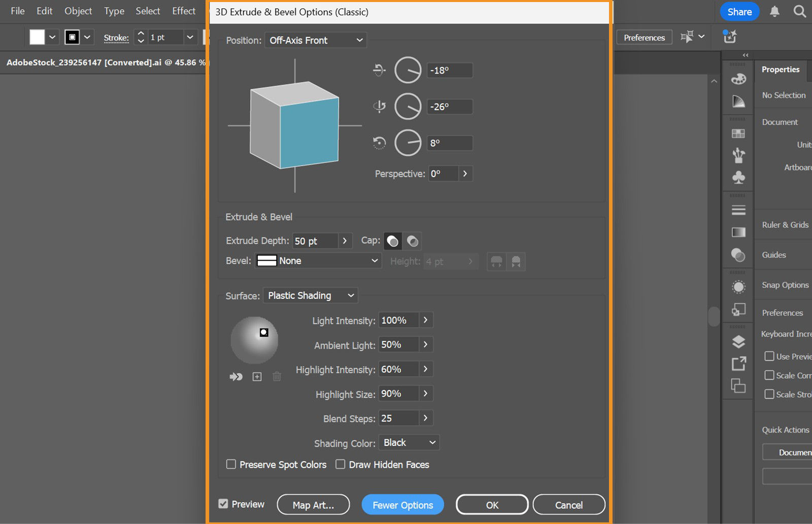The height and width of the screenshot is (524, 812).
Task: Open the Object menu
Action: pyautogui.click(x=78, y=11)
